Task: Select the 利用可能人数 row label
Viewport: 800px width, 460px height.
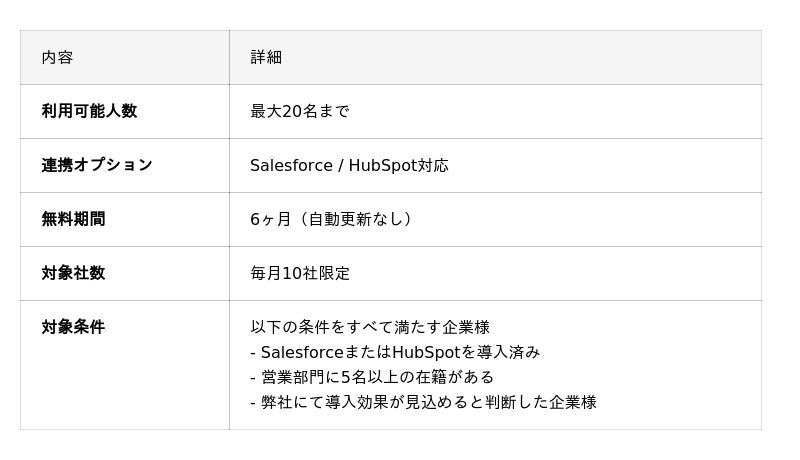Action: pyautogui.click(x=89, y=111)
